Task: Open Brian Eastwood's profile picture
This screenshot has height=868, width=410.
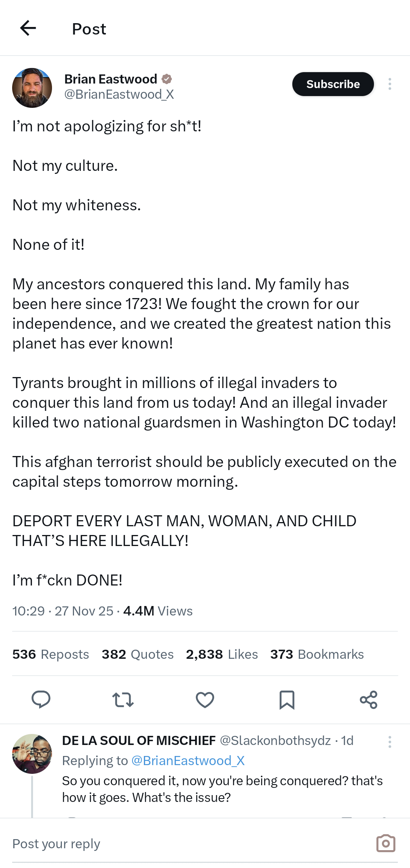Action: 32,88
